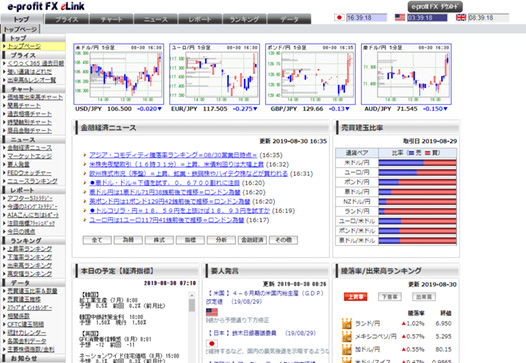The width and height of the screenshot is (526, 363).
Task: Open the ランキング top navigation tab
Action: click(x=244, y=19)
